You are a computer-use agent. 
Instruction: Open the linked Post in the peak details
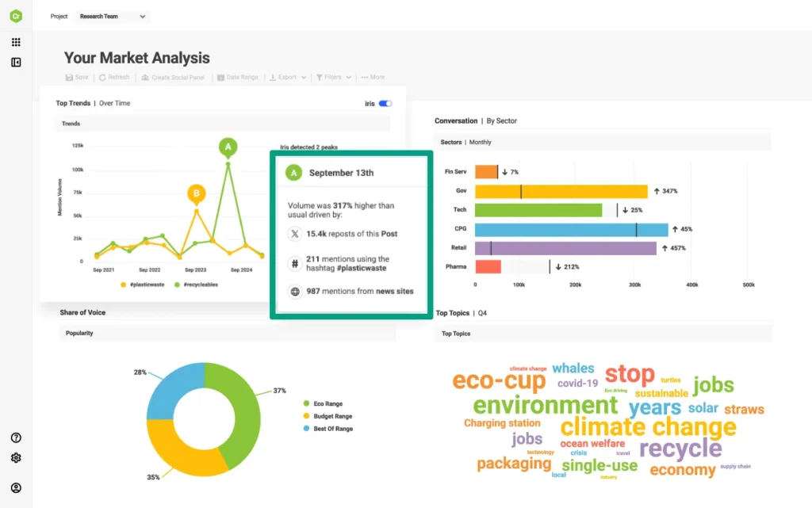pyautogui.click(x=390, y=234)
